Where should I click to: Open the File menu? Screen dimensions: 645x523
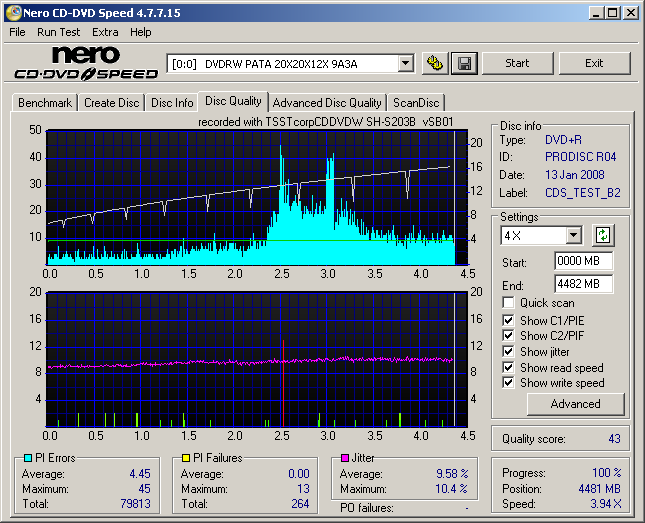tap(17, 32)
